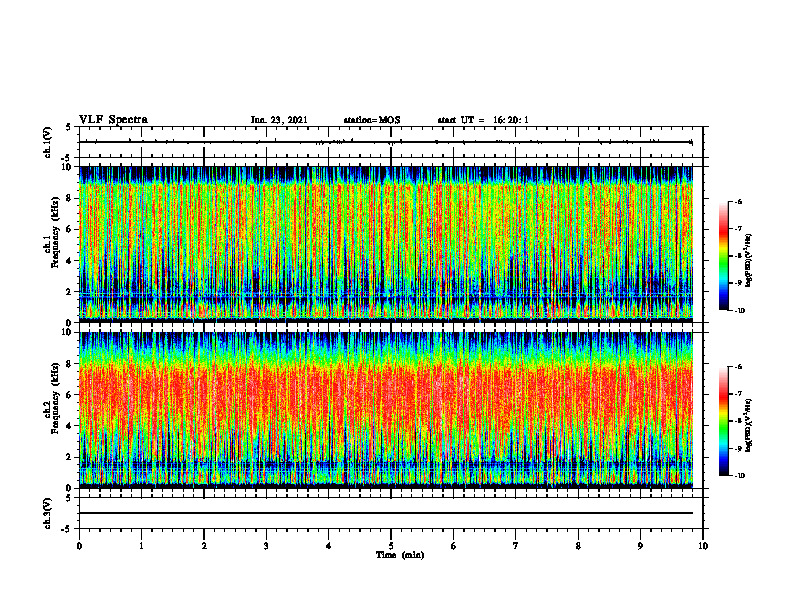Screen dimensions: 792x612
Task: Click the "-10" label on ch.2 color scale
Action: [739, 476]
